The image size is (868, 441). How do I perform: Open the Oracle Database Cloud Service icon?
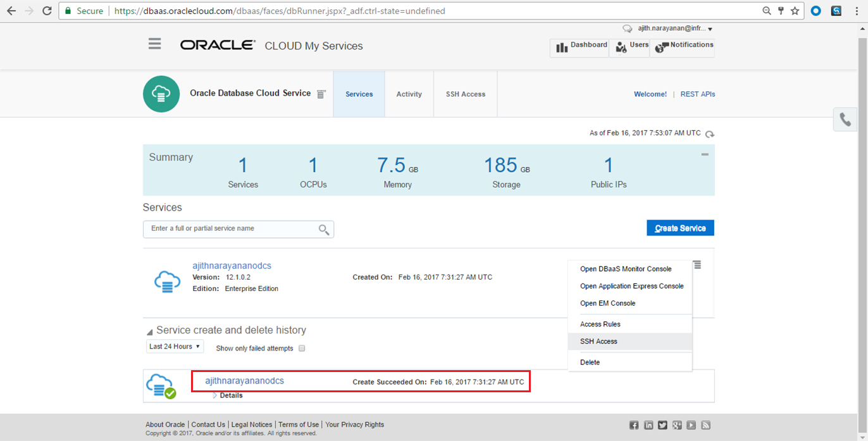click(x=161, y=94)
